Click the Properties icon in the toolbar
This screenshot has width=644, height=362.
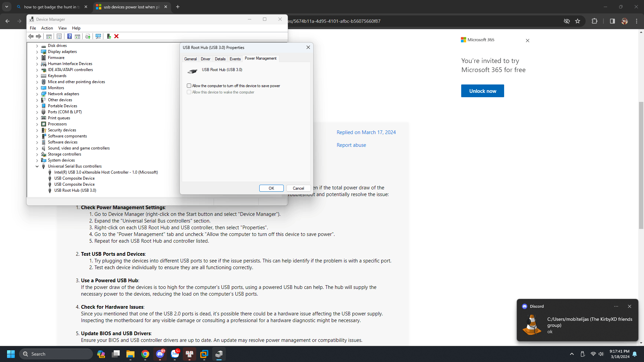[59, 36]
